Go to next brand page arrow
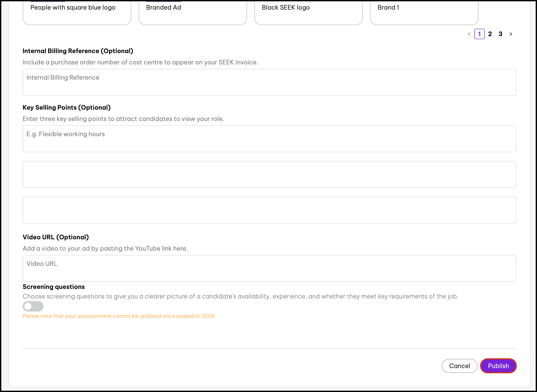 tap(511, 34)
